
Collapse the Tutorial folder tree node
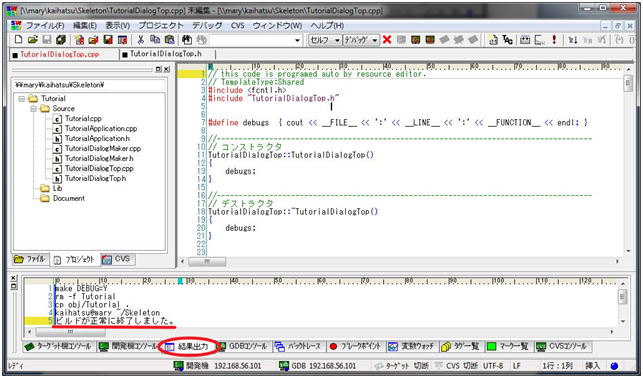tap(22, 99)
